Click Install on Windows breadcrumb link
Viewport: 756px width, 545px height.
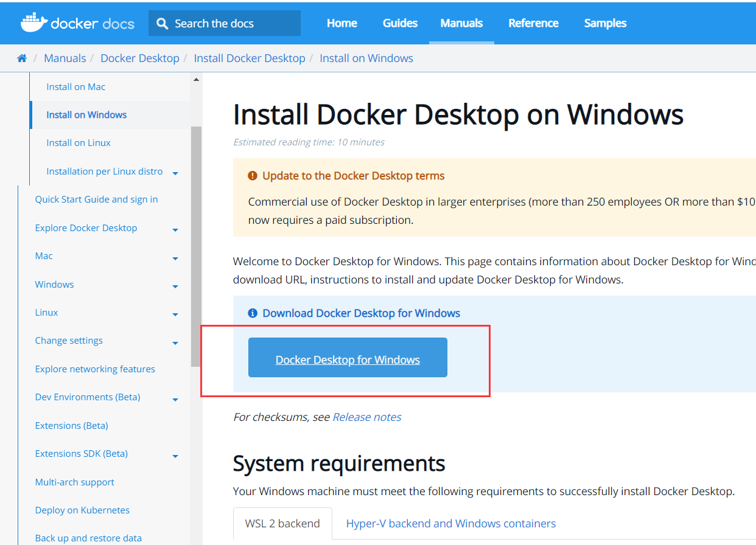tap(366, 58)
